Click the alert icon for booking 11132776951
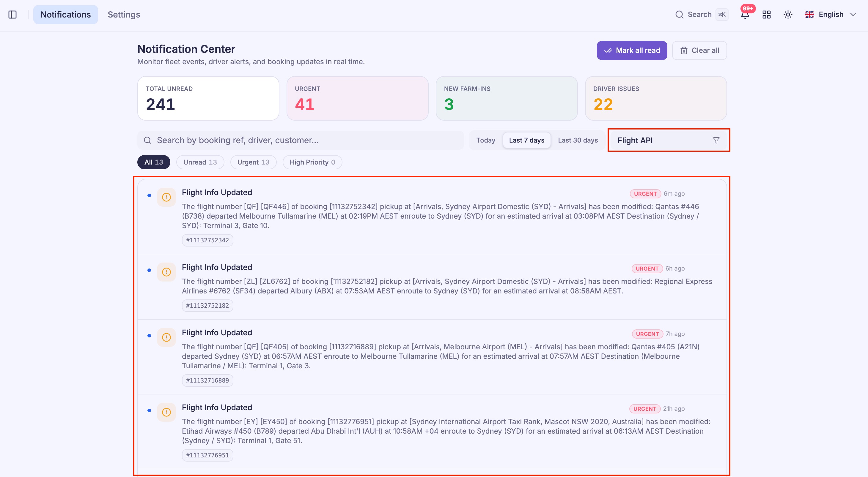868x477 pixels. click(x=166, y=412)
